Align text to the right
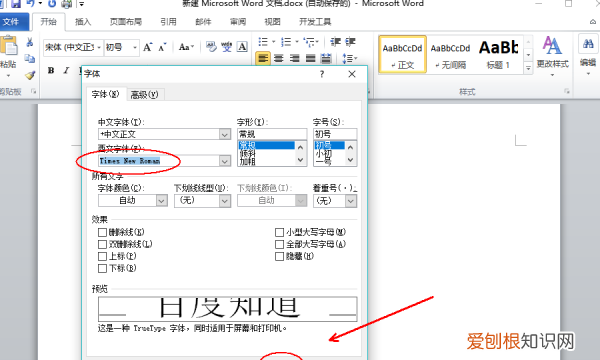This screenshot has height=360, width=600. click(294, 59)
